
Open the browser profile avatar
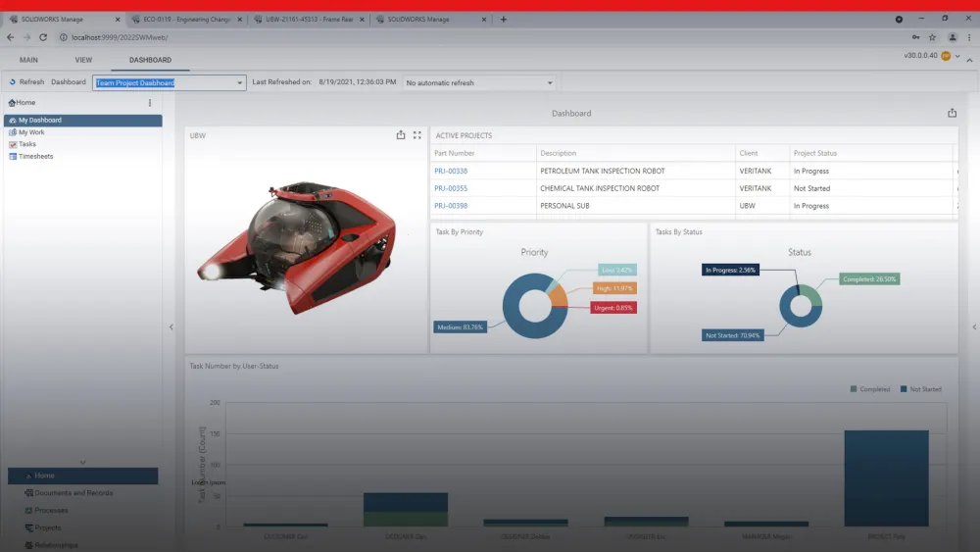click(x=952, y=37)
